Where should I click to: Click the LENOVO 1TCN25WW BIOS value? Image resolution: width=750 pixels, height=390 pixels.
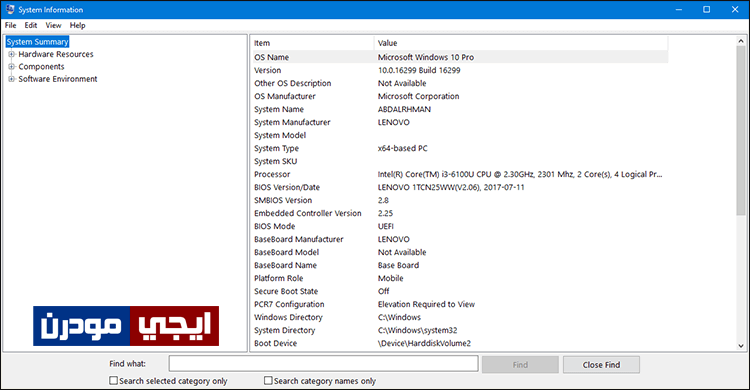(451, 187)
